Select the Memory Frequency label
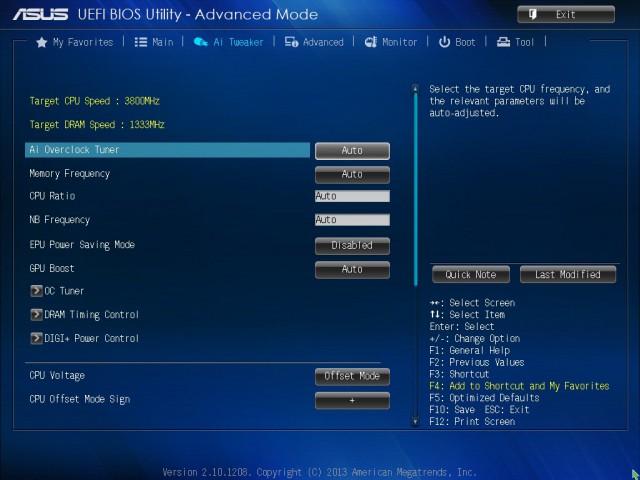 click(69, 173)
